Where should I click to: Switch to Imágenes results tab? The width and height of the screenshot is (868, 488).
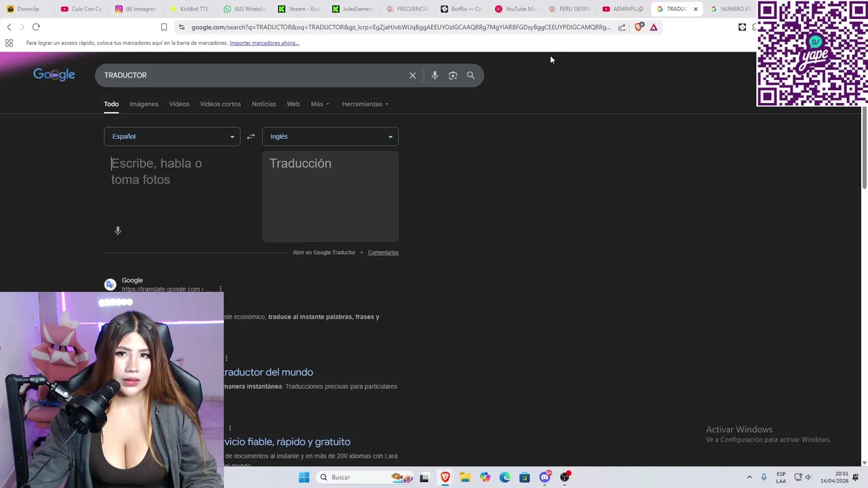pos(144,104)
